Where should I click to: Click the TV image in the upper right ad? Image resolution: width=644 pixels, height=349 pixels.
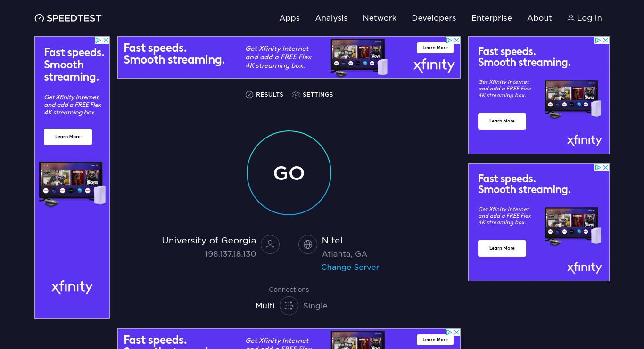pyautogui.click(x=573, y=99)
